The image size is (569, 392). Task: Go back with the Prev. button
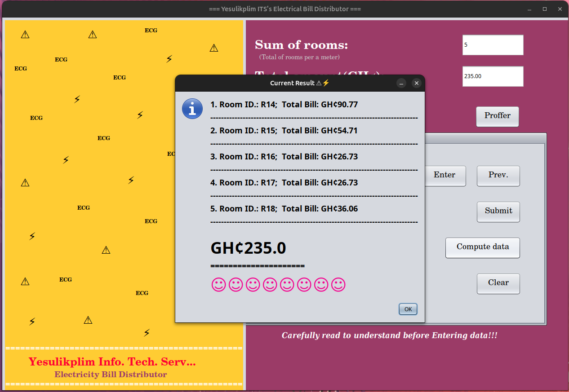[498, 176]
